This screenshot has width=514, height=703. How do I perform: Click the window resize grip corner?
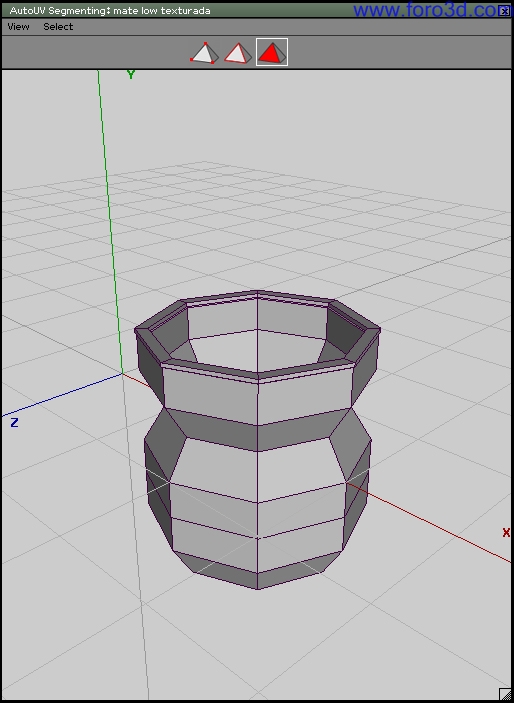(x=505, y=694)
